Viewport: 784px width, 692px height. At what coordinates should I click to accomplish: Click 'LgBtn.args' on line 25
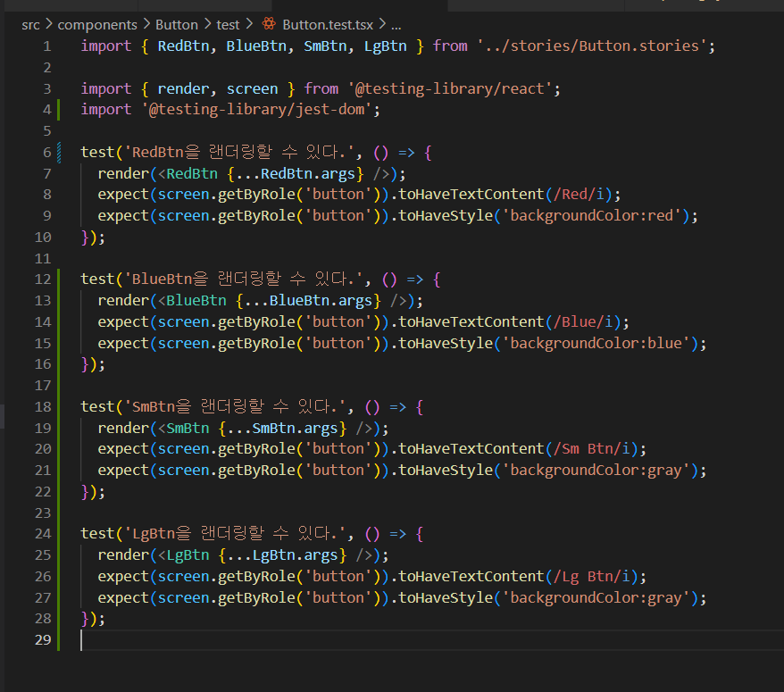click(x=295, y=555)
